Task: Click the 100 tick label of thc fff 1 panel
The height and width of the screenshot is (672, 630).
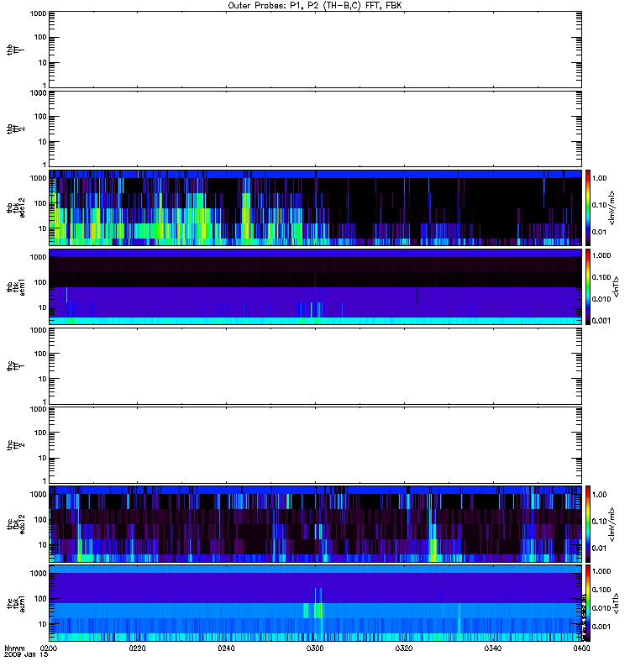Action: pyautogui.click(x=40, y=354)
